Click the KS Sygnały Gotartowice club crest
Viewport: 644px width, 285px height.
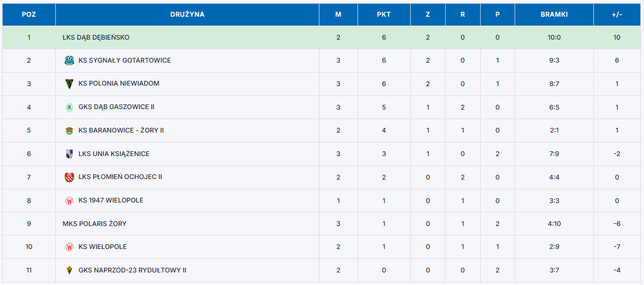[69, 61]
